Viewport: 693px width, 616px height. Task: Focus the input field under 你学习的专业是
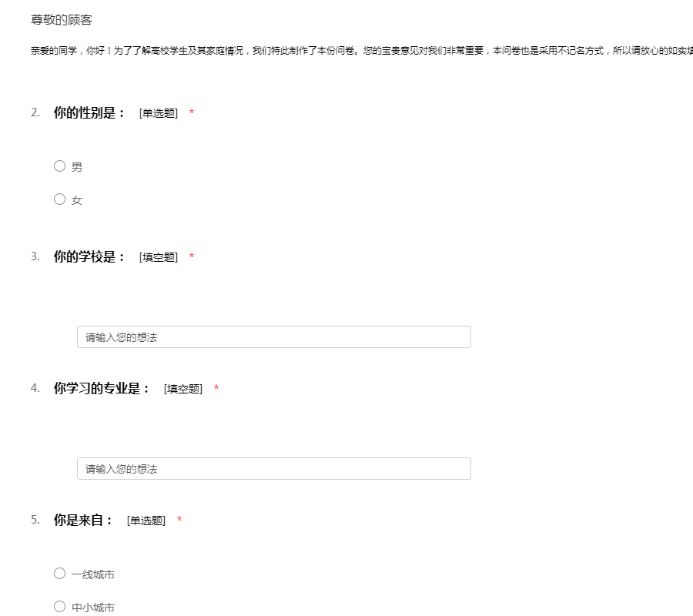[273, 469]
